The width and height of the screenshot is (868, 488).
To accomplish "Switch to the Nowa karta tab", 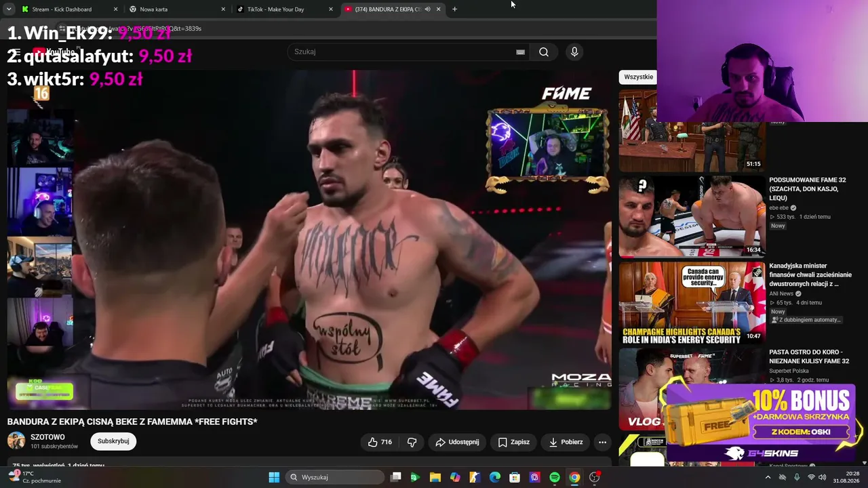I will tap(176, 9).
